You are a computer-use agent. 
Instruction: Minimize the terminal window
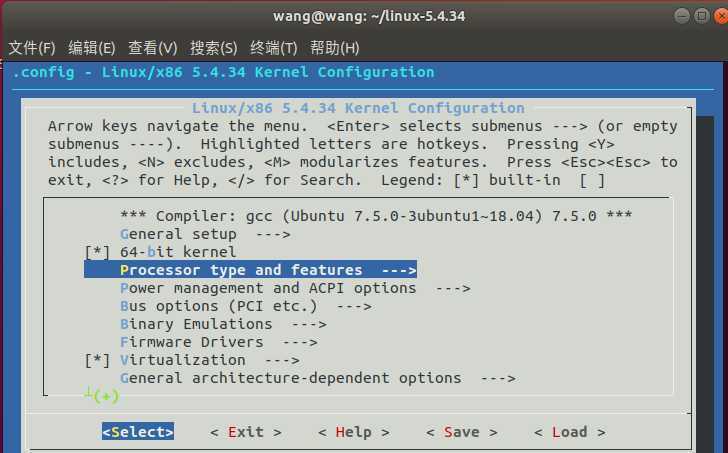pos(682,16)
